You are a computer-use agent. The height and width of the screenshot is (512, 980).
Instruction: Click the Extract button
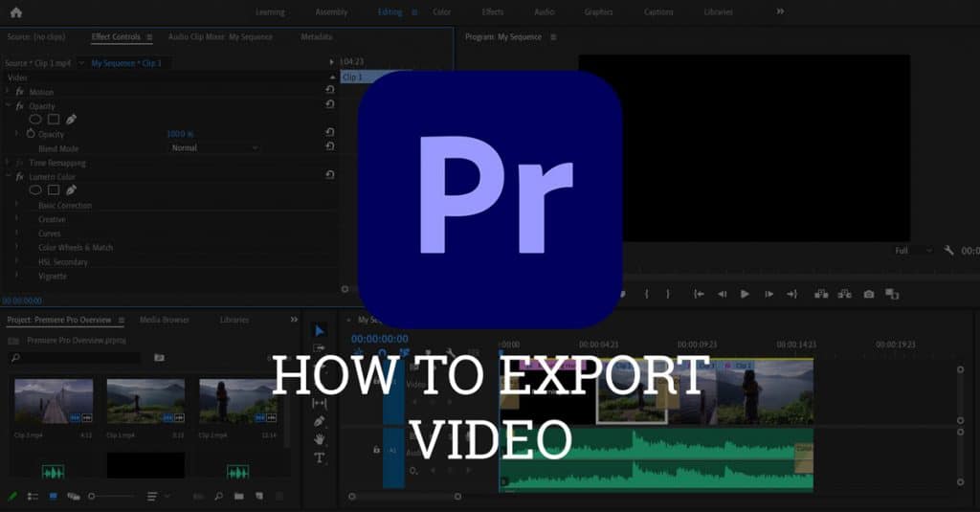[844, 294]
